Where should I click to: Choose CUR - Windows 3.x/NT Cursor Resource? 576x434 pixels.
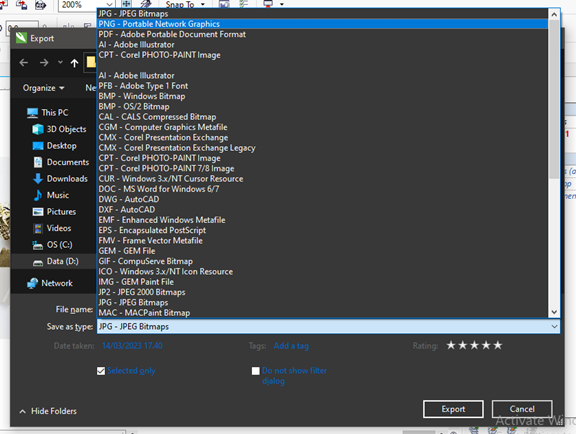323,179
